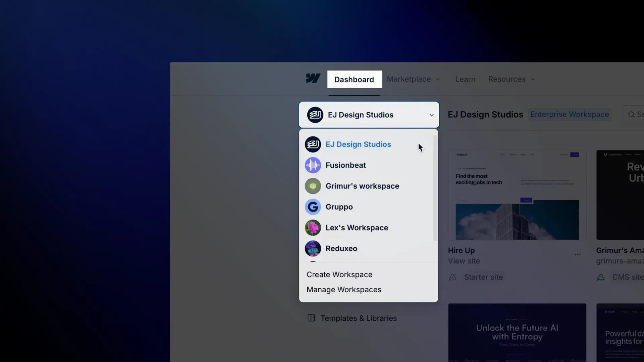
Task: Click the Gruppo workspace icon
Action: [313, 207]
